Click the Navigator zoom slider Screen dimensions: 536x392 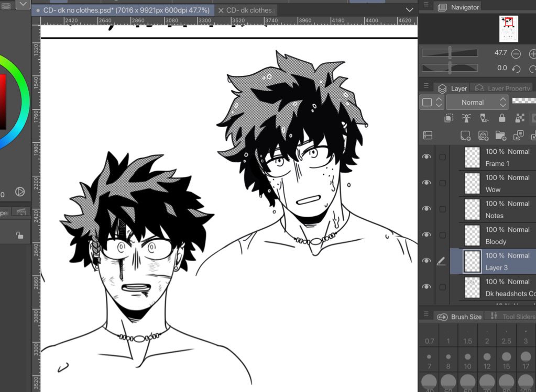(x=450, y=53)
